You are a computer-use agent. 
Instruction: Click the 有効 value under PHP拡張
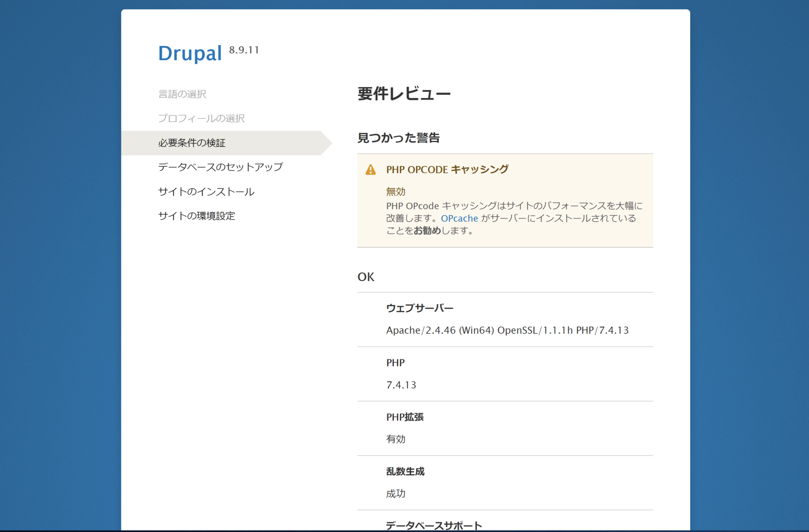pyautogui.click(x=396, y=439)
